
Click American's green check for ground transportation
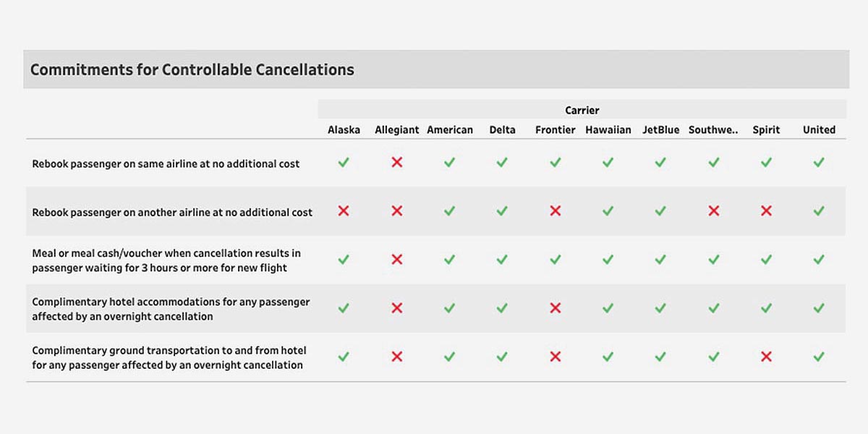coord(449,357)
